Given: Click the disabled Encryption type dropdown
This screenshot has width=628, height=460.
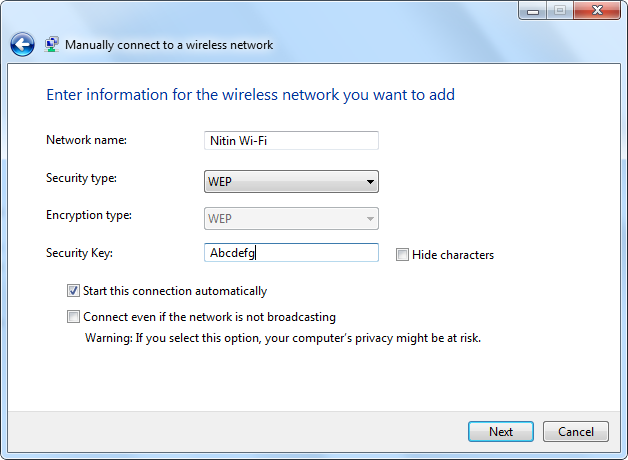Looking at the screenshot, I should [290, 218].
